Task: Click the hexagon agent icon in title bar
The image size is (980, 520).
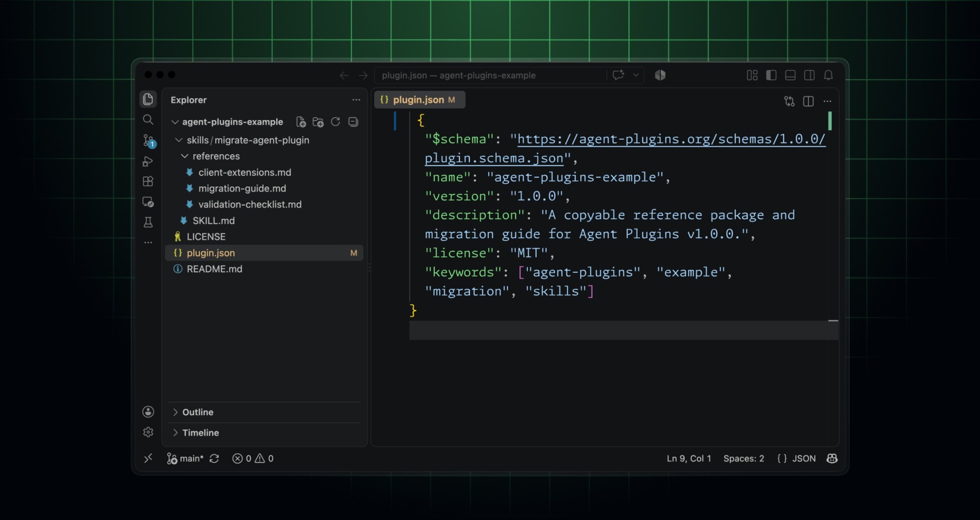Action: tap(660, 75)
